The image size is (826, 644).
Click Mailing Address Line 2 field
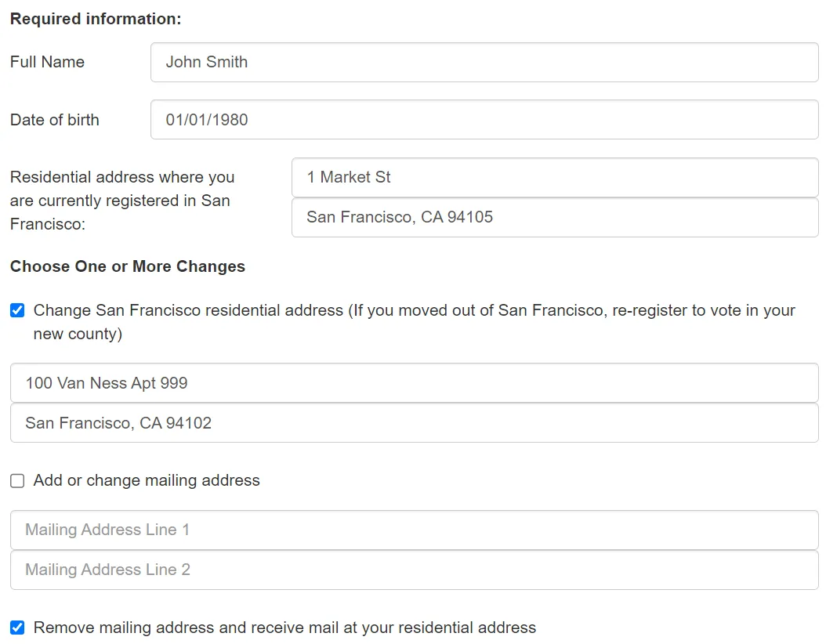414,570
